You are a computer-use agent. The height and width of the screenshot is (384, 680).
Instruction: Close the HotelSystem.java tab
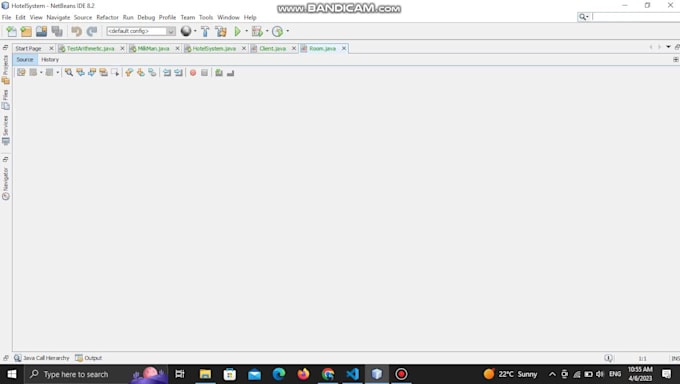click(x=244, y=49)
